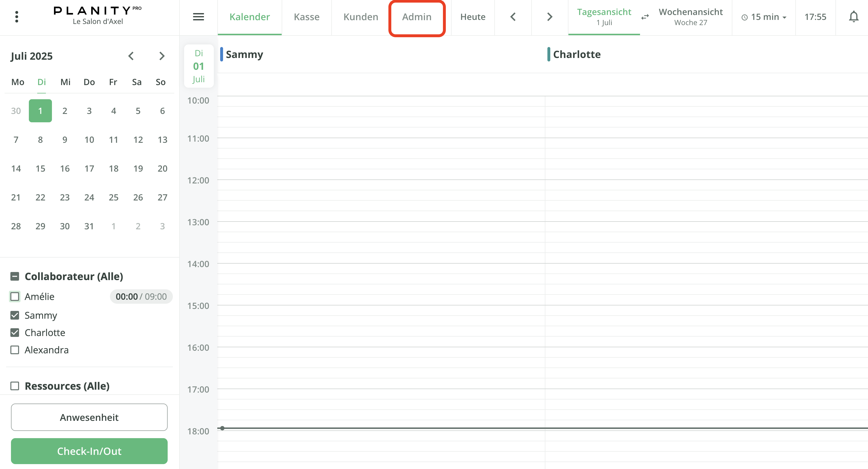Go to previous month in mini calendar
The height and width of the screenshot is (469, 868).
(131, 56)
